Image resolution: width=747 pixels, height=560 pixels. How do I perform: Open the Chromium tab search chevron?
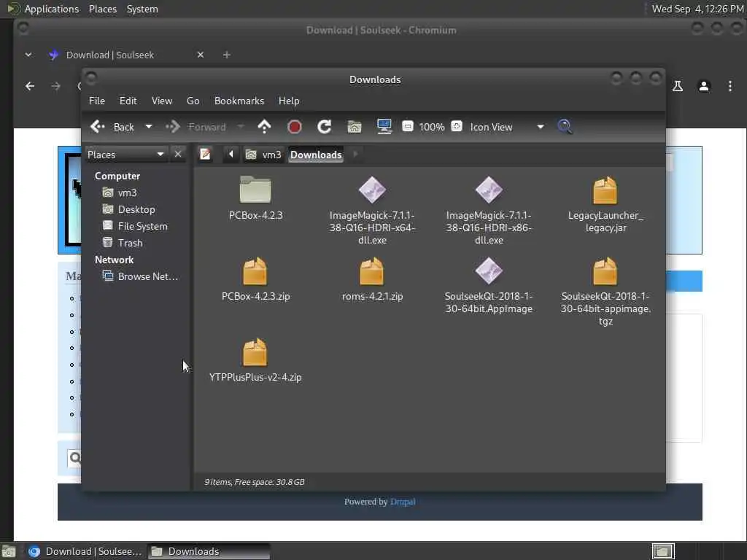tap(28, 55)
